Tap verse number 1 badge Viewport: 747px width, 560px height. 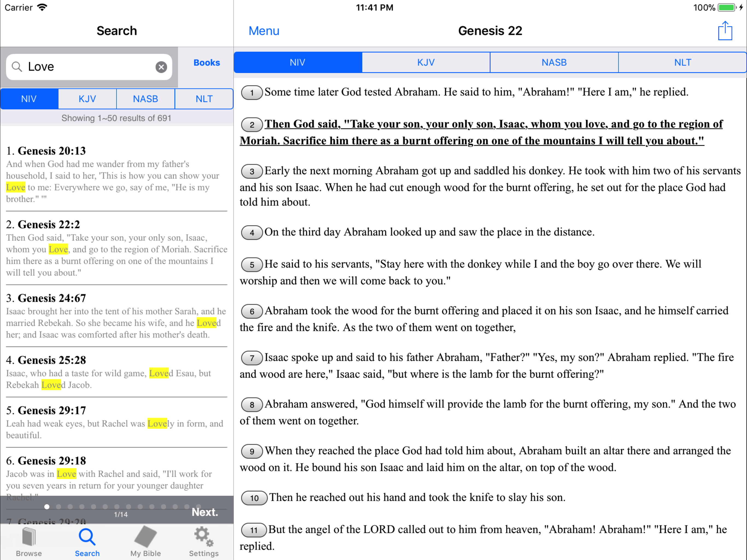(252, 92)
